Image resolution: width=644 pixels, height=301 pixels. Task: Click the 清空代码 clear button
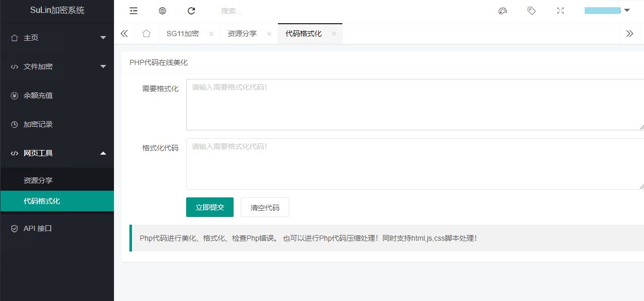coord(265,207)
